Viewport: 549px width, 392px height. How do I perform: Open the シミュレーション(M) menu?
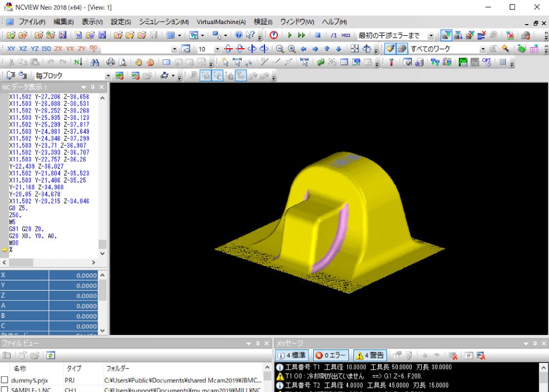tap(164, 22)
